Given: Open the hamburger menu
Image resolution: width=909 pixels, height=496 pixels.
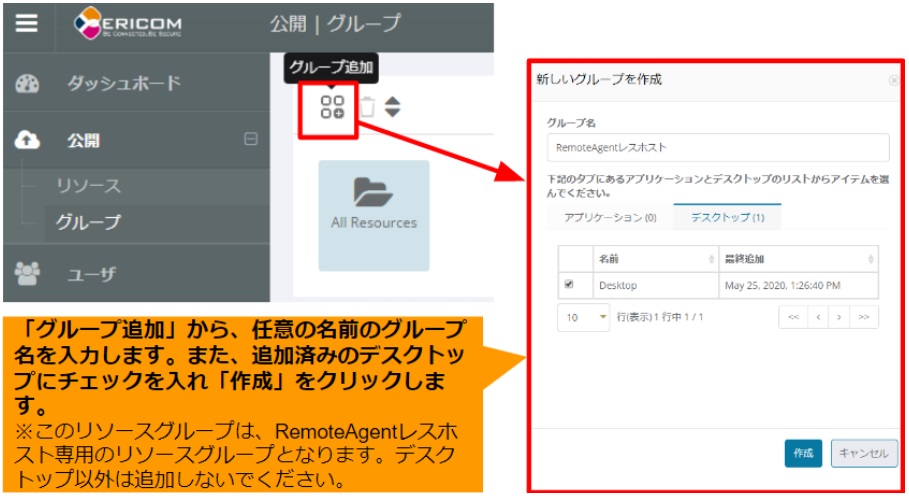Looking at the screenshot, I should (x=26, y=24).
